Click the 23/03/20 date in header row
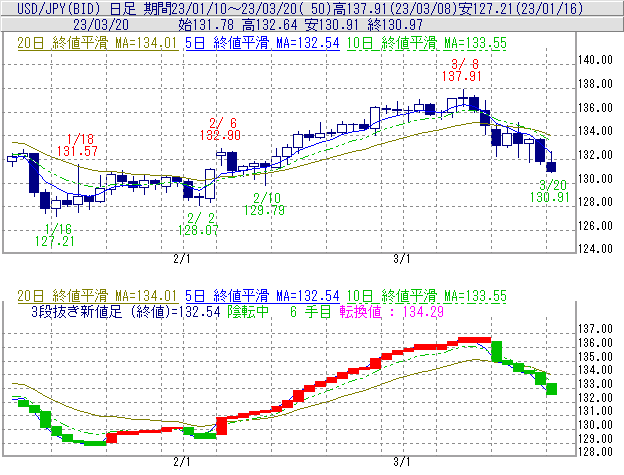 click(x=101, y=25)
